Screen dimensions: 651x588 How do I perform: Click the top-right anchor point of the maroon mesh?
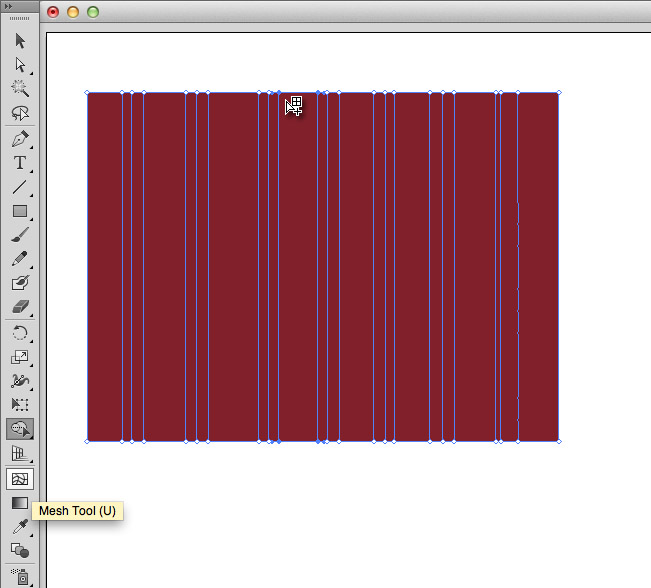(558, 92)
